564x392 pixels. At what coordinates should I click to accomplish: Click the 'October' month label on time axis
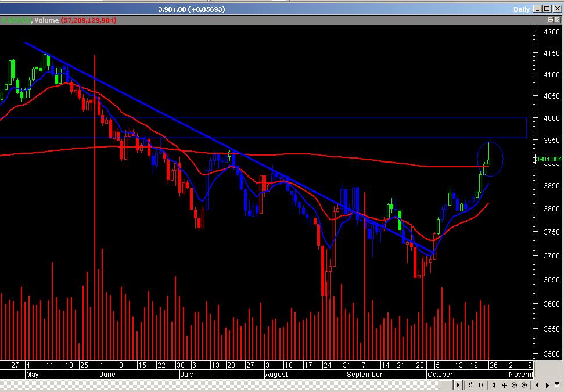[440, 375]
